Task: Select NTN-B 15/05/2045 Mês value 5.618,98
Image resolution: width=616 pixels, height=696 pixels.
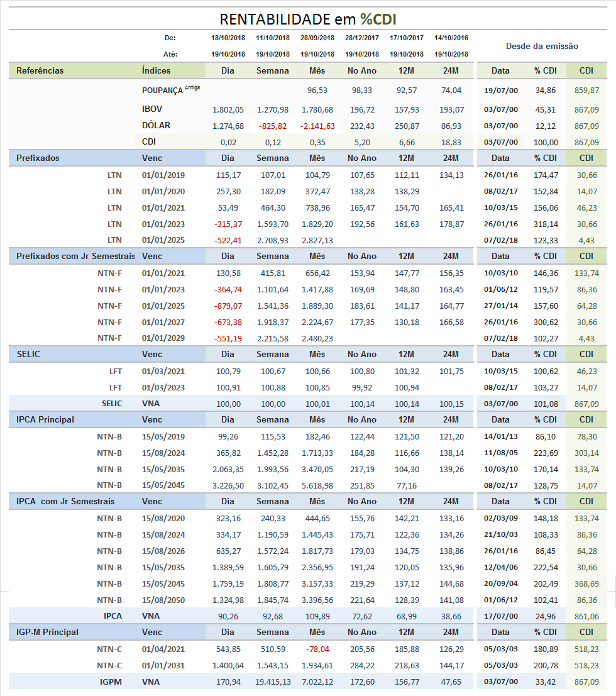Action: (317, 485)
